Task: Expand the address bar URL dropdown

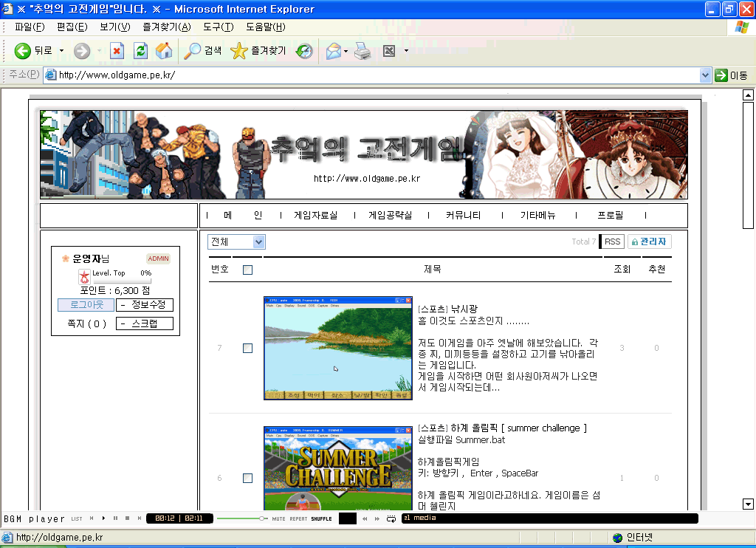Action: (x=705, y=75)
